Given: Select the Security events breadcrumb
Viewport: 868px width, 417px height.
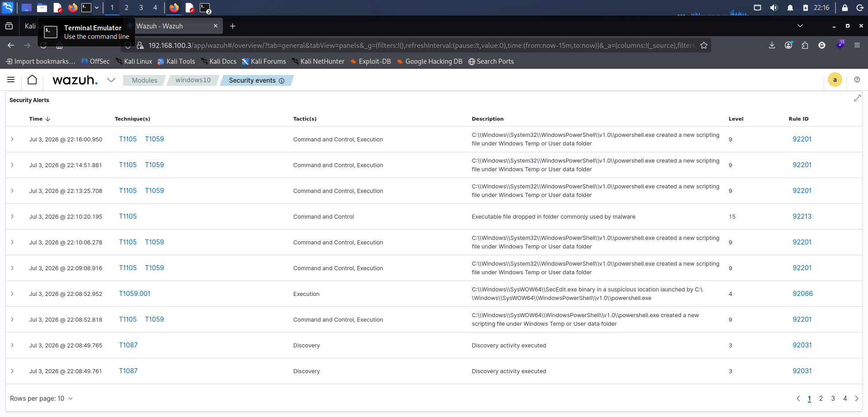Looking at the screenshot, I should tap(252, 80).
